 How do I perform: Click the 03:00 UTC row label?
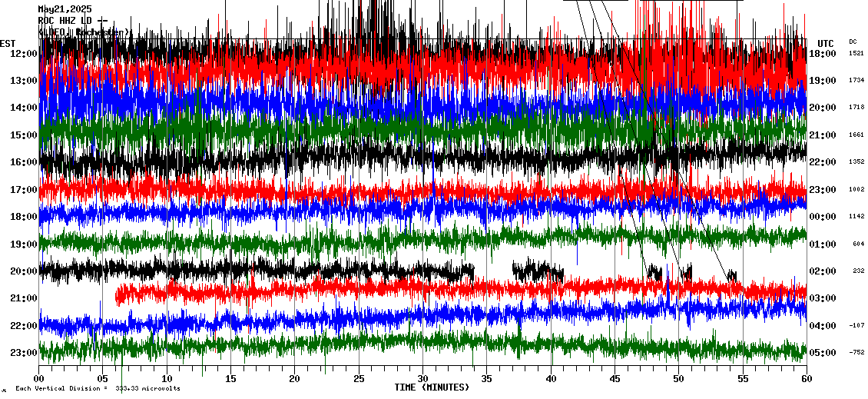[823, 298]
